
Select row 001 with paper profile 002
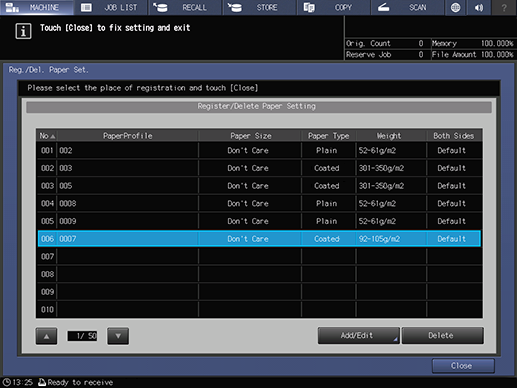point(259,150)
